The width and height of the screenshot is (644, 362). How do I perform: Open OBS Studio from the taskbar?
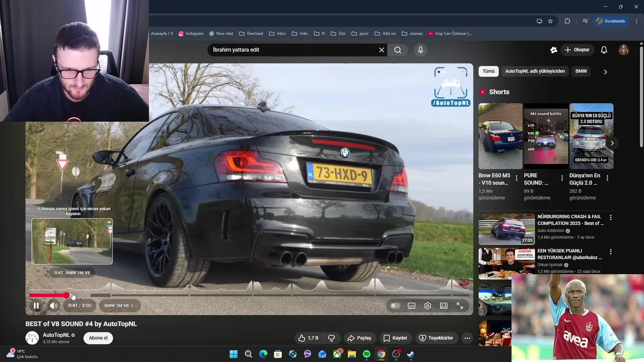[x=396, y=354]
